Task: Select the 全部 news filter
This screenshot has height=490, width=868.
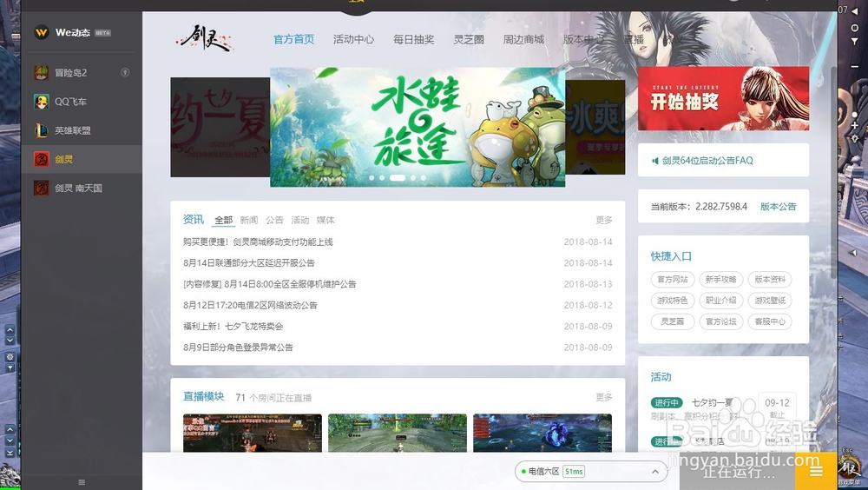Action: point(224,220)
